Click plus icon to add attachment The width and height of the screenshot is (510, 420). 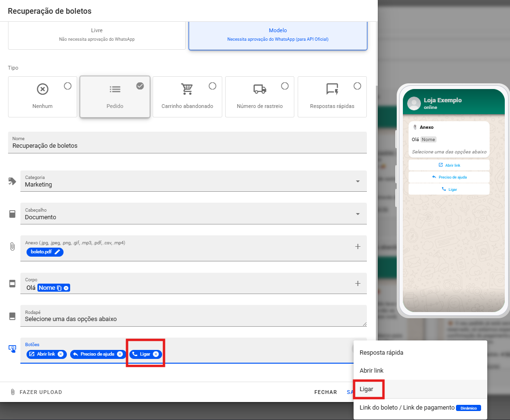click(358, 246)
